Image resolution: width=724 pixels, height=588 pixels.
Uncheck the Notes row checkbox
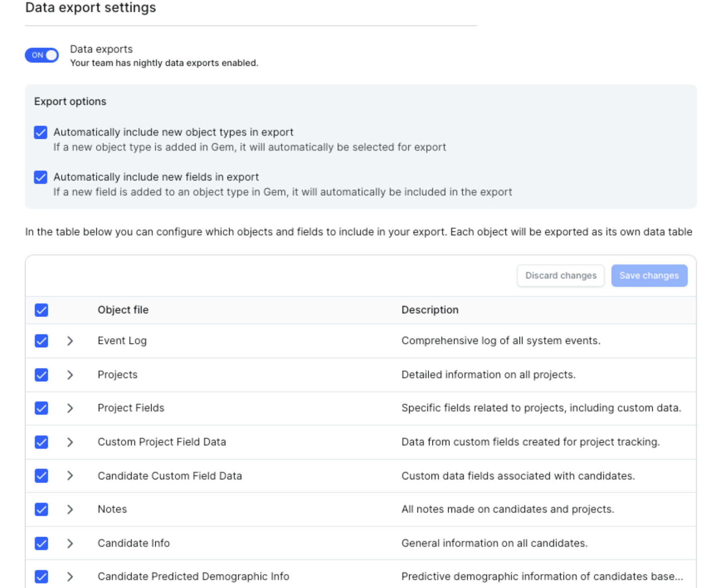(x=42, y=509)
